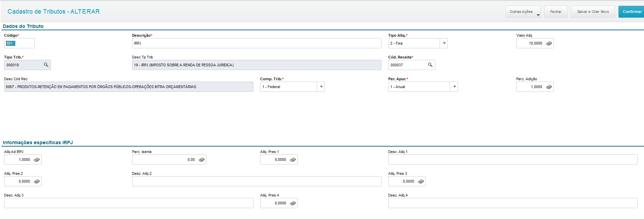The height and width of the screenshot is (219, 644).
Task: Open calculator icon in Aliq Ad IRPJ
Action: point(37,160)
